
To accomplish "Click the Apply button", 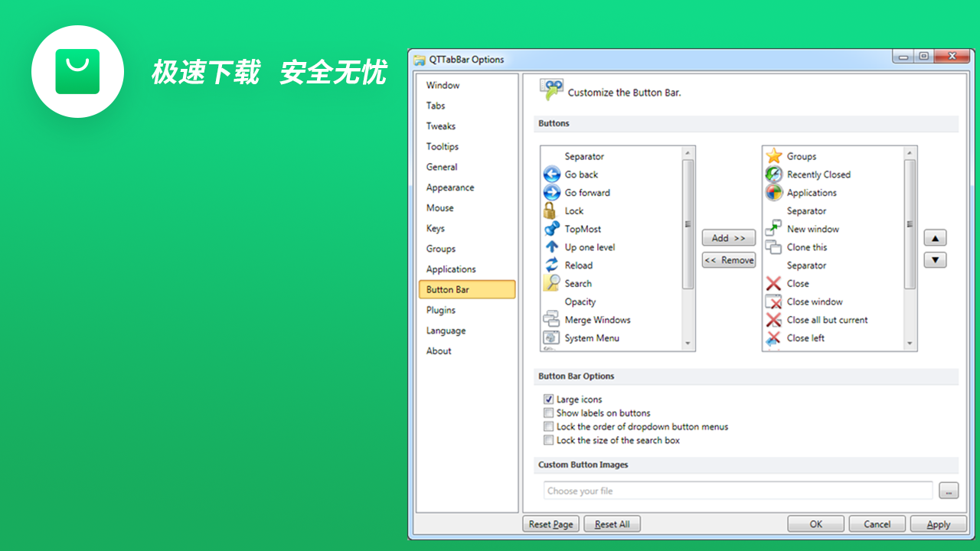I will [939, 524].
